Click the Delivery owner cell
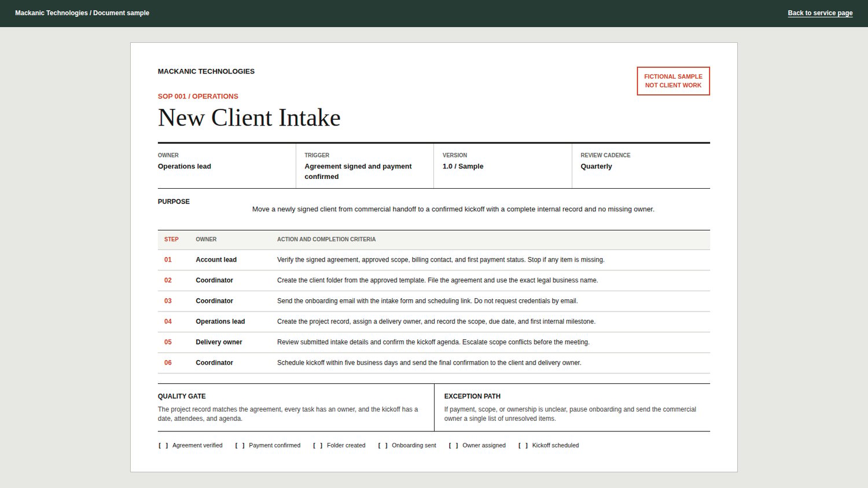Image resolution: width=868 pixels, height=488 pixels. (219, 342)
